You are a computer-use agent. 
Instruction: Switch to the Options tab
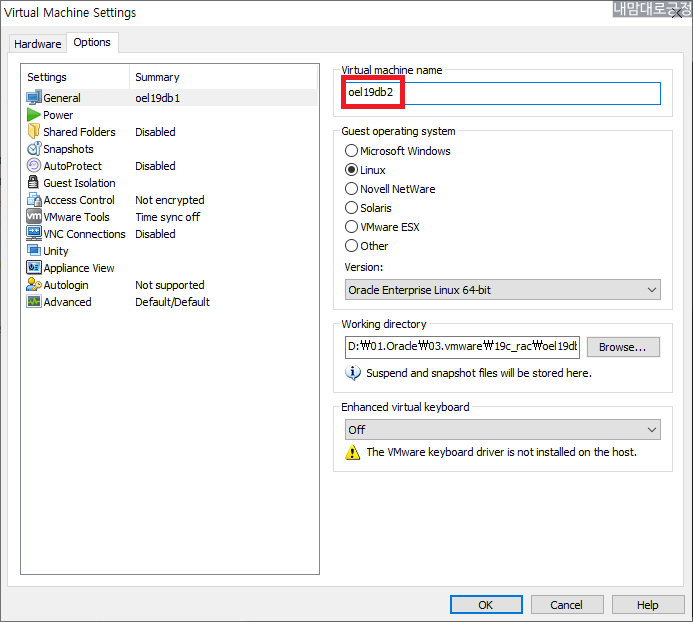(92, 42)
